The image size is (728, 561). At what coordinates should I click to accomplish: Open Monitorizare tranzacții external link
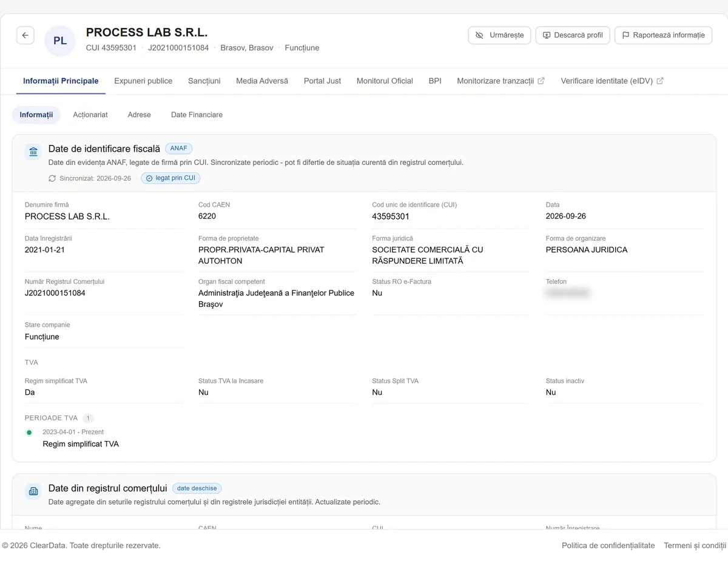click(x=500, y=81)
